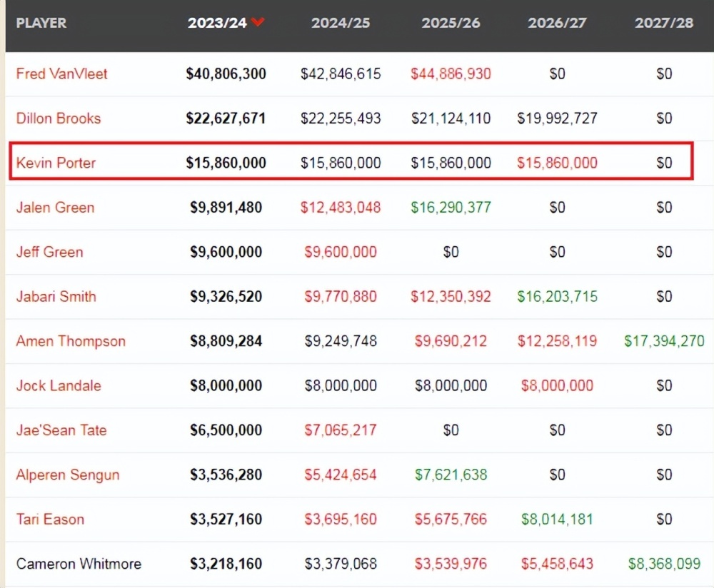Open Jock Landale player link
Screen dimensions: 714x588
59,386
